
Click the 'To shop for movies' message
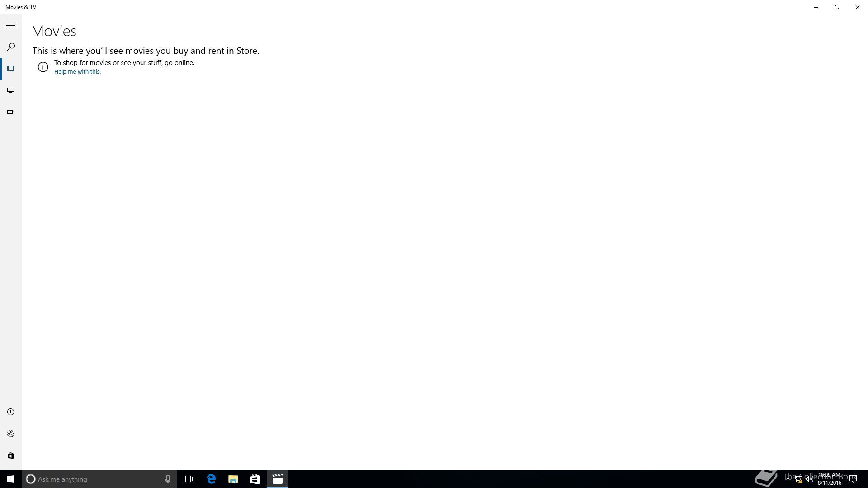(x=124, y=63)
